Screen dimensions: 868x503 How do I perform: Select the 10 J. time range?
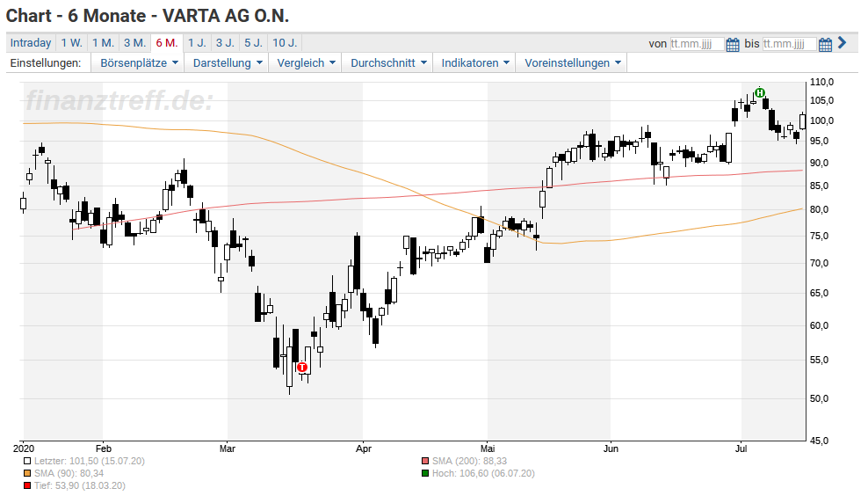[x=285, y=43]
